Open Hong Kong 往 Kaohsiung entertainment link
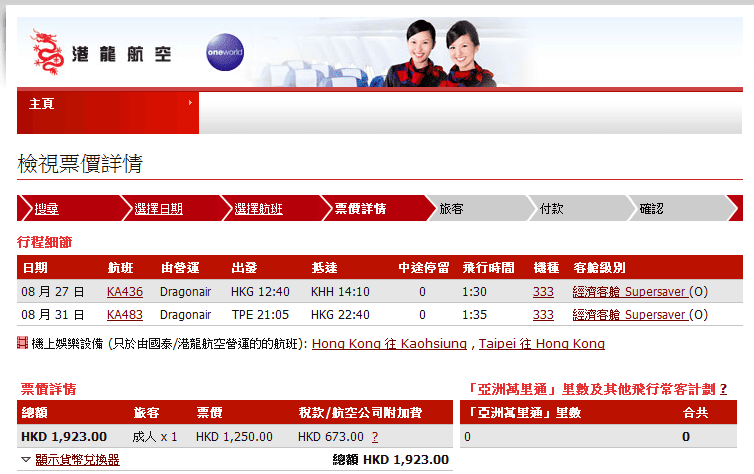Image resolution: width=754 pixels, height=474 pixels. point(389,344)
